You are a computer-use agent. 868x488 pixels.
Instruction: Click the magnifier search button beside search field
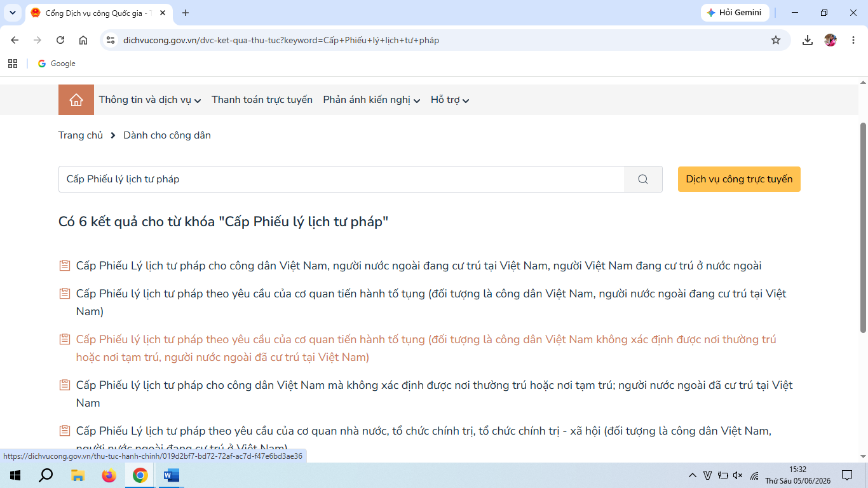point(643,179)
